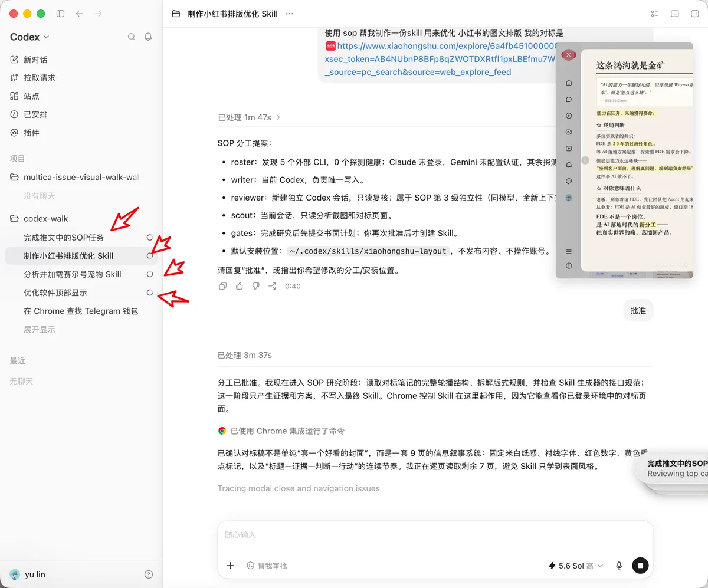
Task: Click the 这条鸿沟就是金矿 preview image
Action: click(x=637, y=160)
